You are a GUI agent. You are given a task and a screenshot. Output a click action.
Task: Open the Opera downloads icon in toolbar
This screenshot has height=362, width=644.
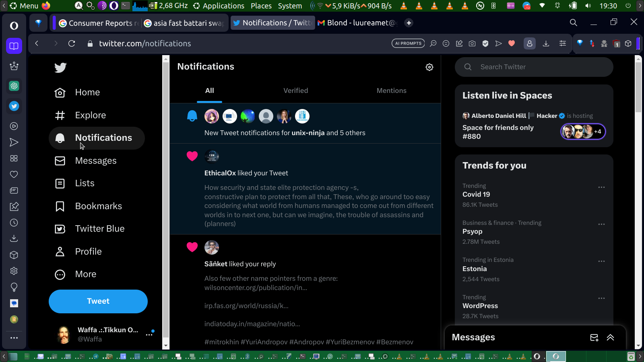[546, 43]
